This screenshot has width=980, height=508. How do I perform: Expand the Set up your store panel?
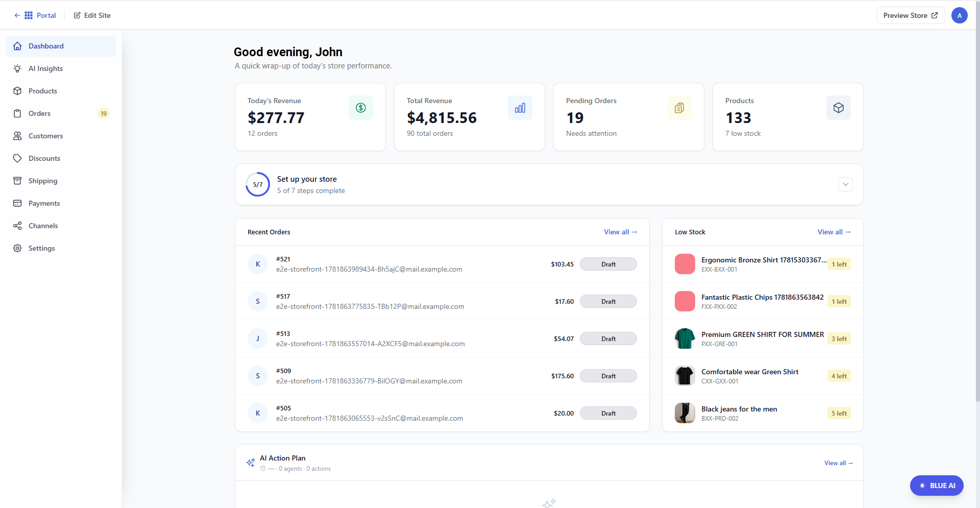coord(846,184)
